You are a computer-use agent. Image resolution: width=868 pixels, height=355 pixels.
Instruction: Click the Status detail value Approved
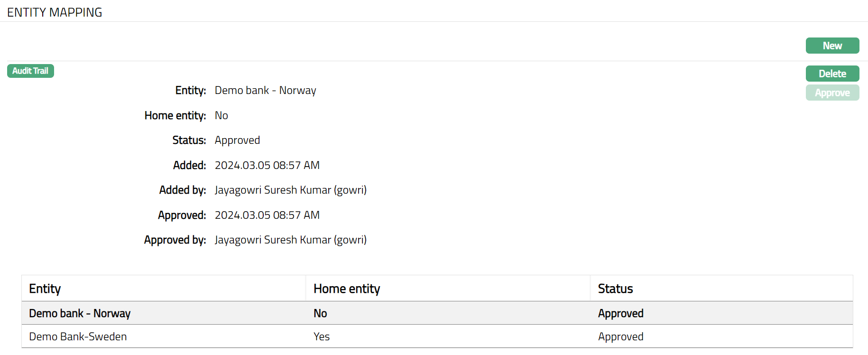[237, 140]
